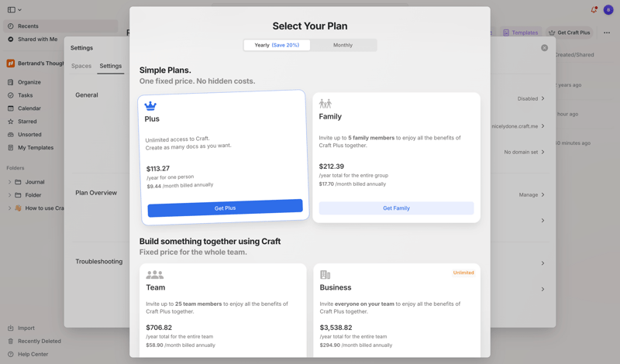620x364 pixels.
Task: Click the more options ellipsis icon
Action: click(607, 33)
